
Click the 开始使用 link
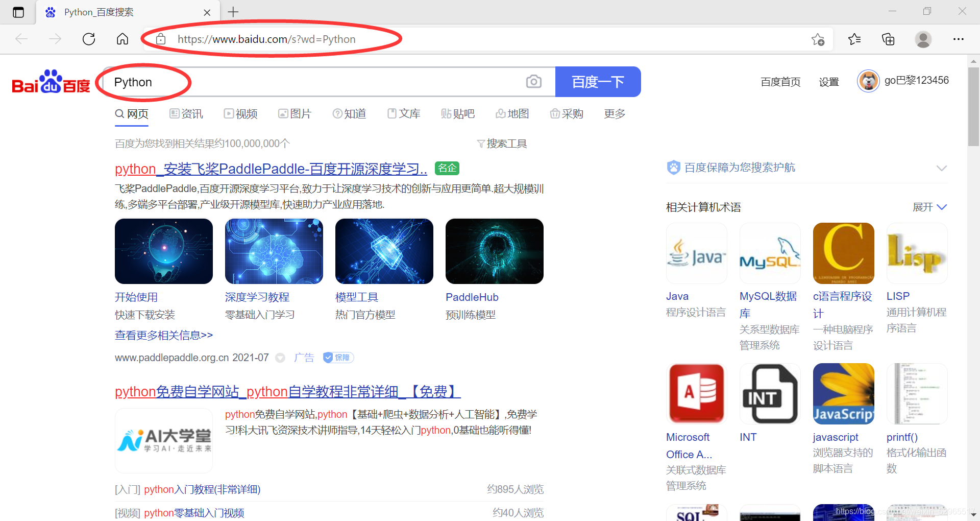coord(136,297)
